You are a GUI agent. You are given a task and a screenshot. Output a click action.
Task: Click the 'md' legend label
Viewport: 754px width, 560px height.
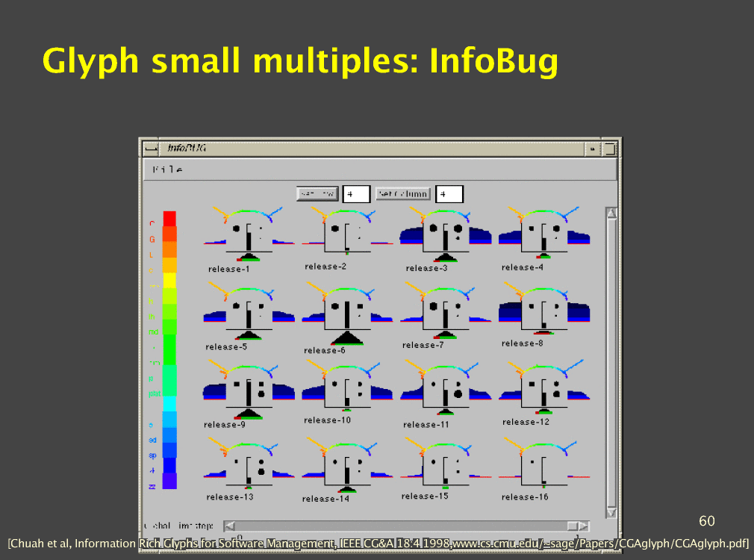click(x=153, y=332)
